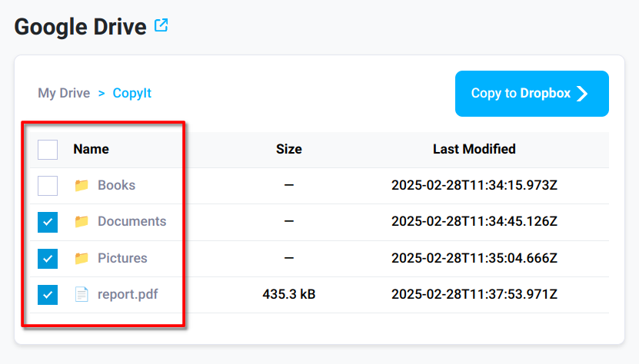
Task: Uncheck the report.pdf checkbox
Action: pyautogui.click(x=48, y=295)
